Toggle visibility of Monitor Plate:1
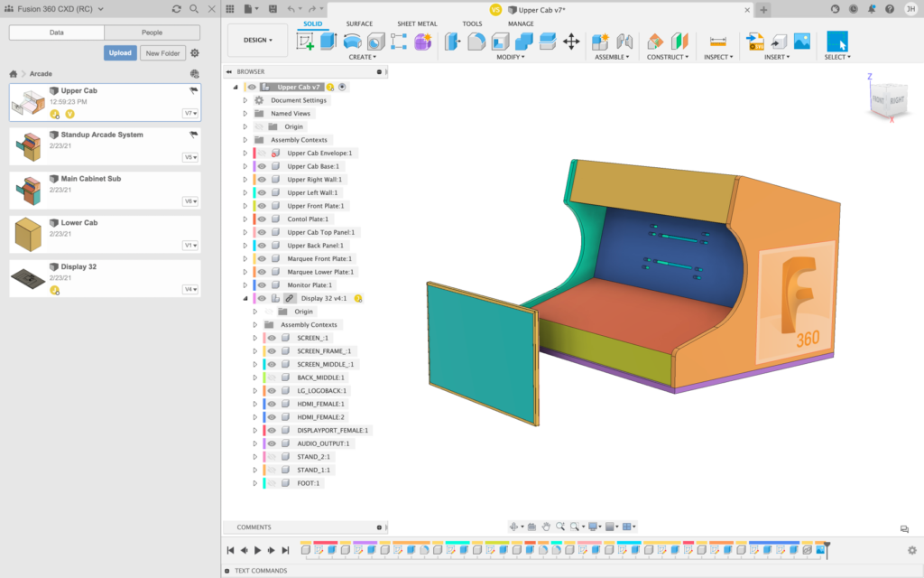The height and width of the screenshot is (578, 924). coord(262,285)
